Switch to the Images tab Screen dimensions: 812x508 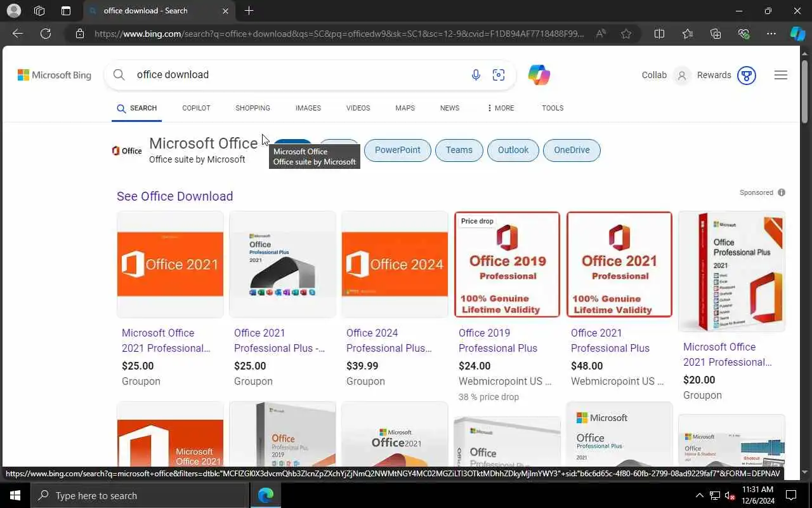[308, 108]
